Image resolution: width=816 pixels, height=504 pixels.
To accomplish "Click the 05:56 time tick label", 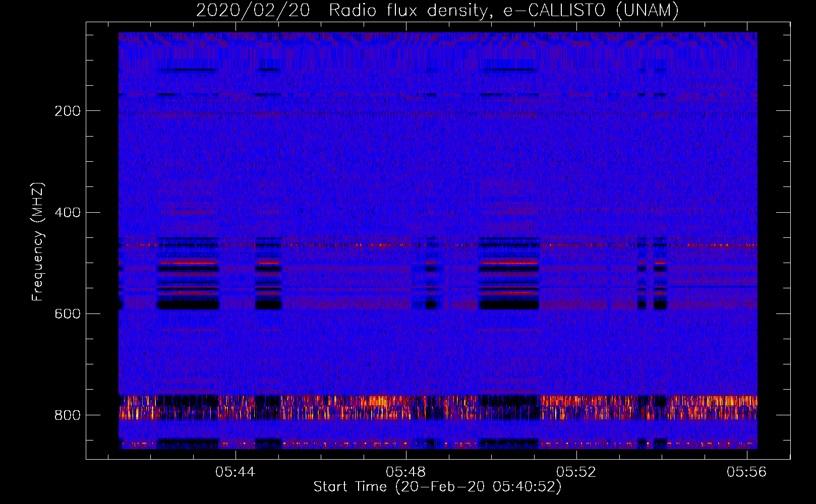I will pos(746,472).
